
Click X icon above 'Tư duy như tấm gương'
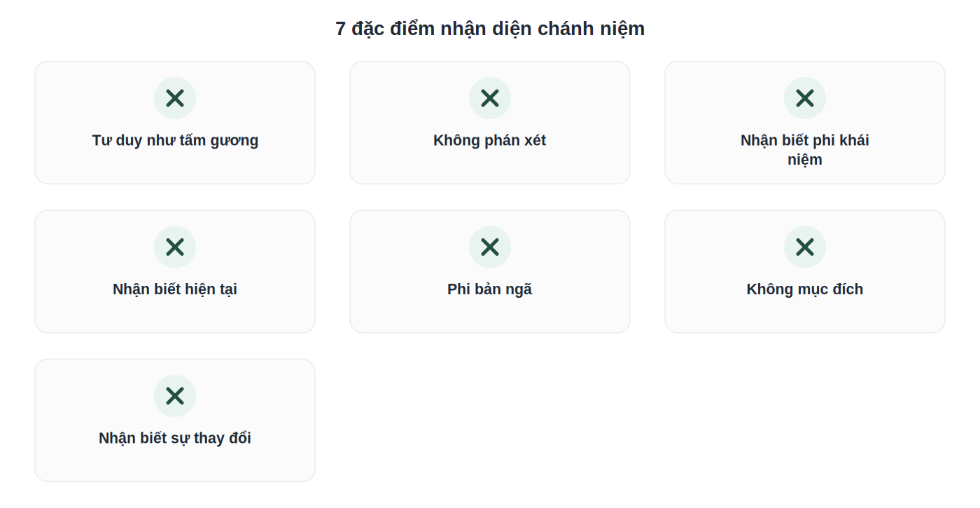coord(175,98)
